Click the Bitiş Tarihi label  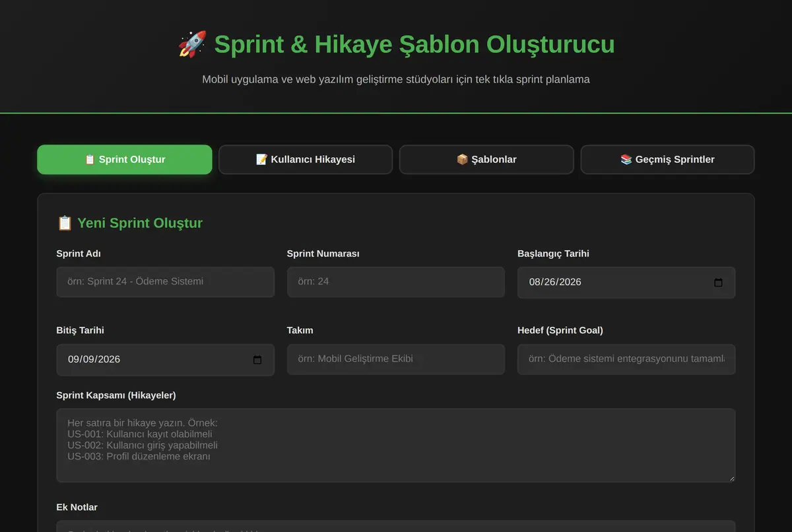pyautogui.click(x=81, y=330)
